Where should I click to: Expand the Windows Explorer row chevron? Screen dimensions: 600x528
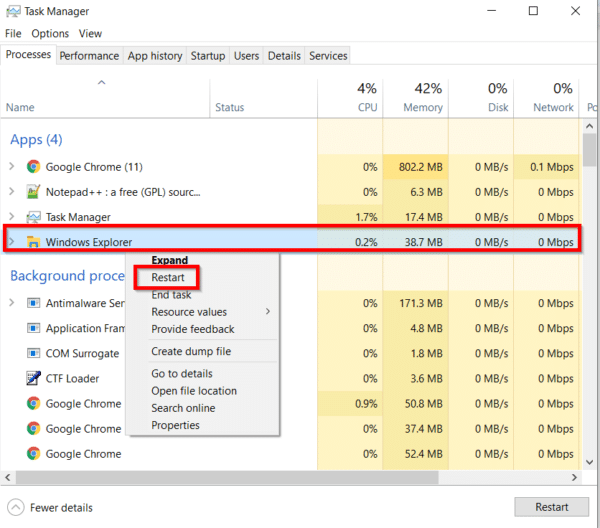coord(11,241)
